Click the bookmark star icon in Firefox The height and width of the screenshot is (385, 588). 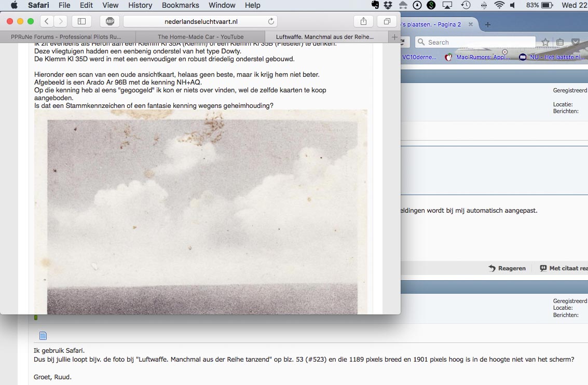[x=545, y=42]
